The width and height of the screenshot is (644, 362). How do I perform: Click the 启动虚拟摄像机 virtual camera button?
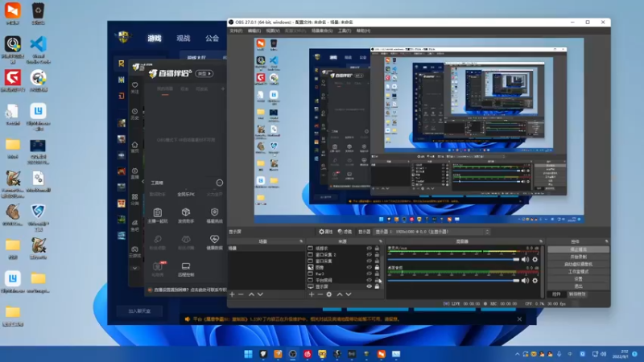click(x=578, y=265)
